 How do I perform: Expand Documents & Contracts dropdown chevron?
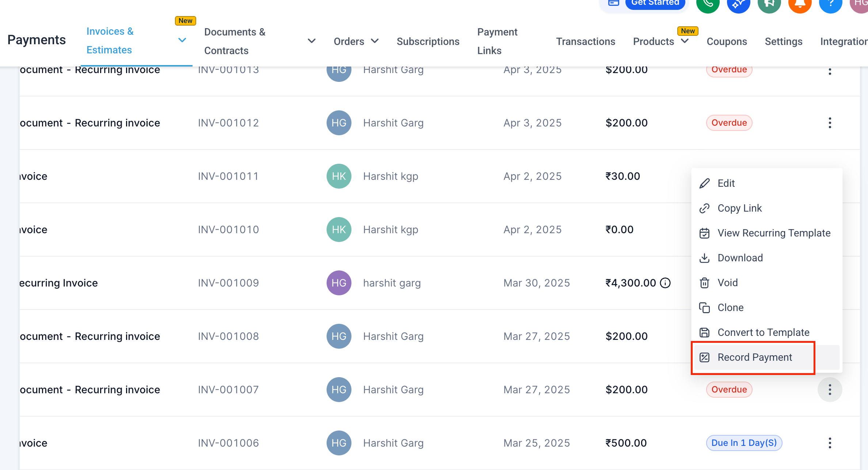pos(311,41)
